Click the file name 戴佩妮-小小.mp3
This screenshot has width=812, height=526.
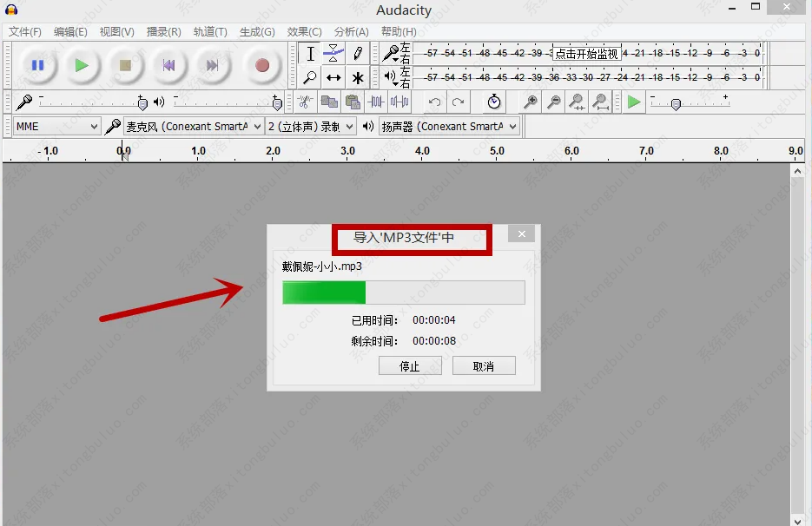coord(321,266)
